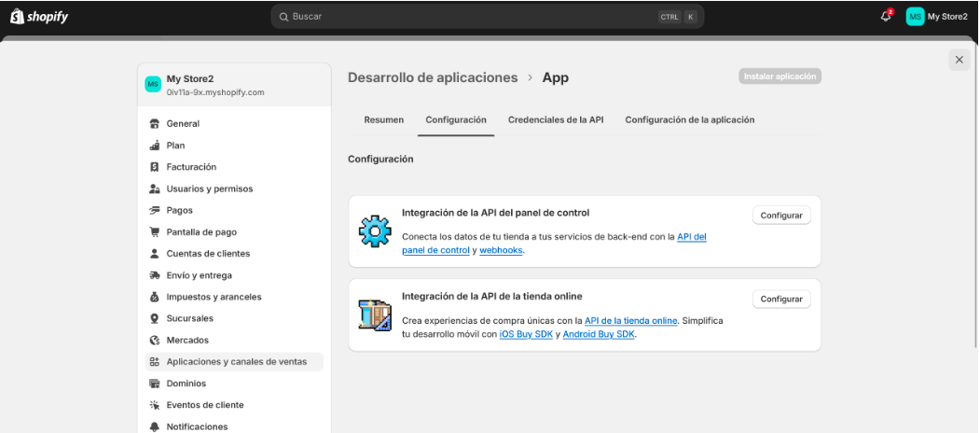Open the webhooks link
The width and height of the screenshot is (980, 433).
point(501,251)
